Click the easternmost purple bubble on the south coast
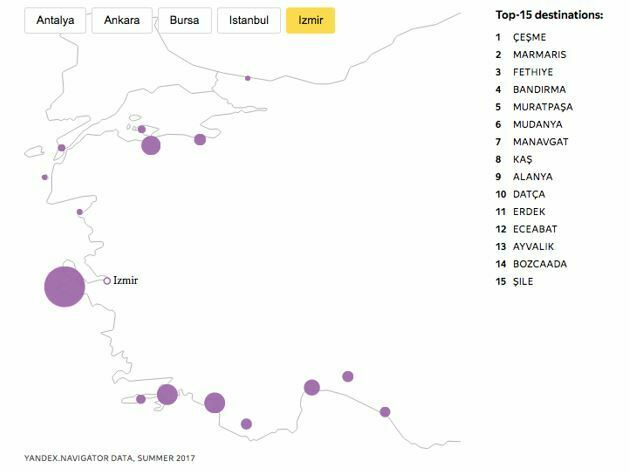Image resolution: width=630 pixels, height=473 pixels. [385, 411]
